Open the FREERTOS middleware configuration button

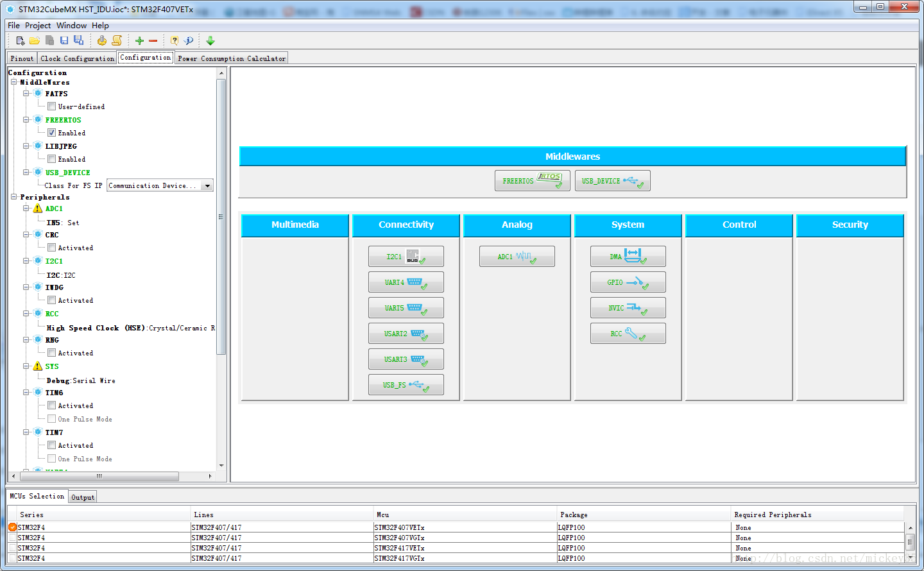pos(533,181)
